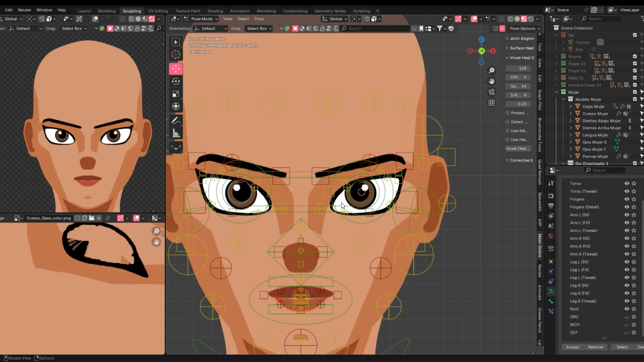Enable the Detect checkbox

tap(508, 122)
